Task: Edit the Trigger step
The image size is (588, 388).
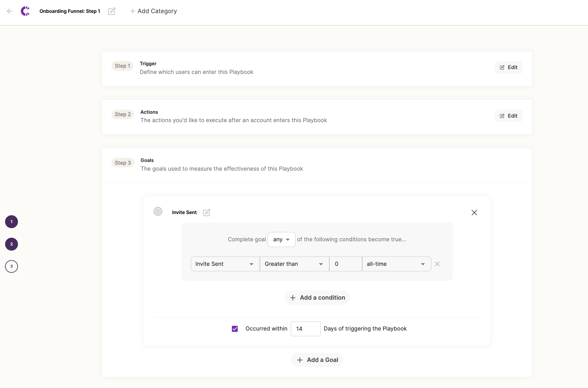Action: [x=508, y=68]
